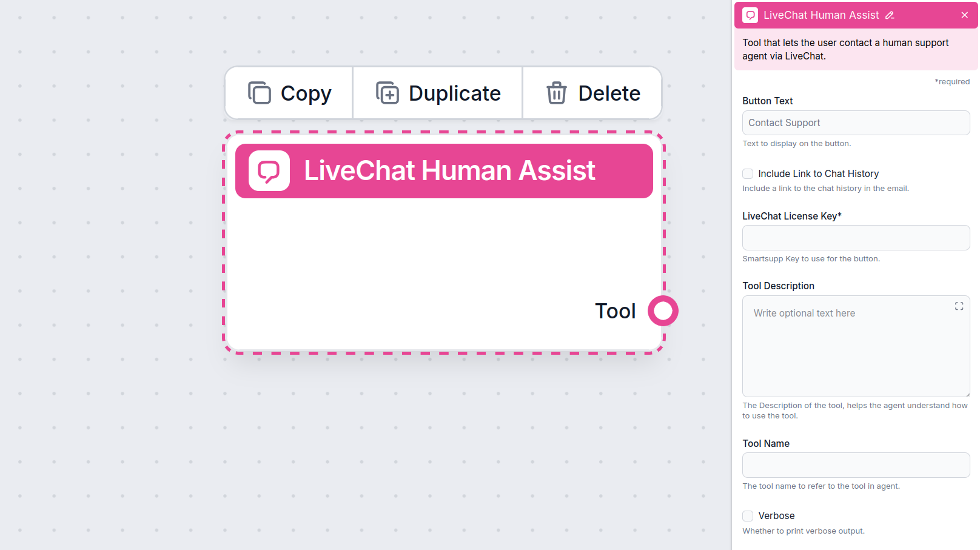Click the Copy icon in the node toolbar
Screen dimensions: 980x550
(x=260, y=93)
